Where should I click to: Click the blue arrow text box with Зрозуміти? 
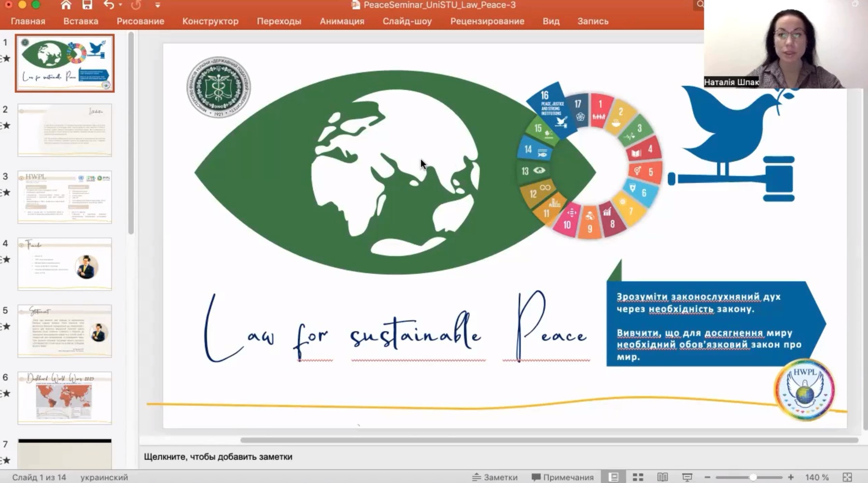pyautogui.click(x=715, y=324)
